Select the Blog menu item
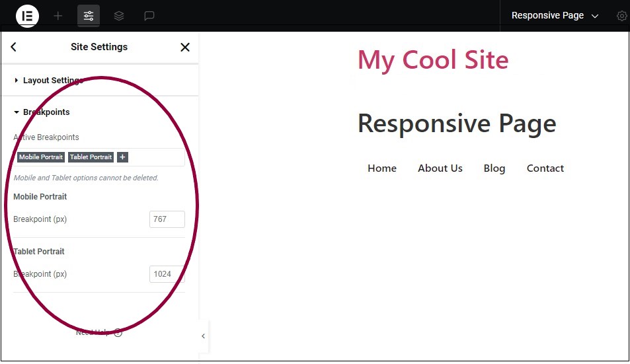The height and width of the screenshot is (364, 630). pos(494,168)
